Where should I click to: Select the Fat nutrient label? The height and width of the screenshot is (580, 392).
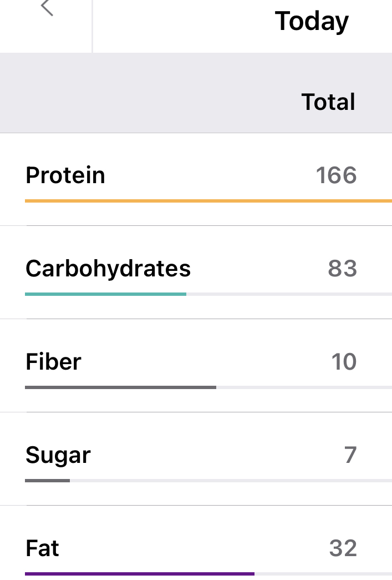(x=42, y=548)
